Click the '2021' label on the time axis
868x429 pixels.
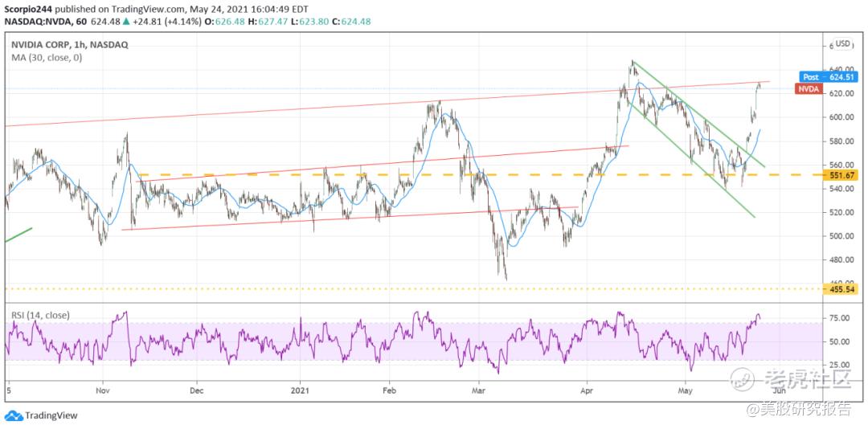click(x=300, y=390)
